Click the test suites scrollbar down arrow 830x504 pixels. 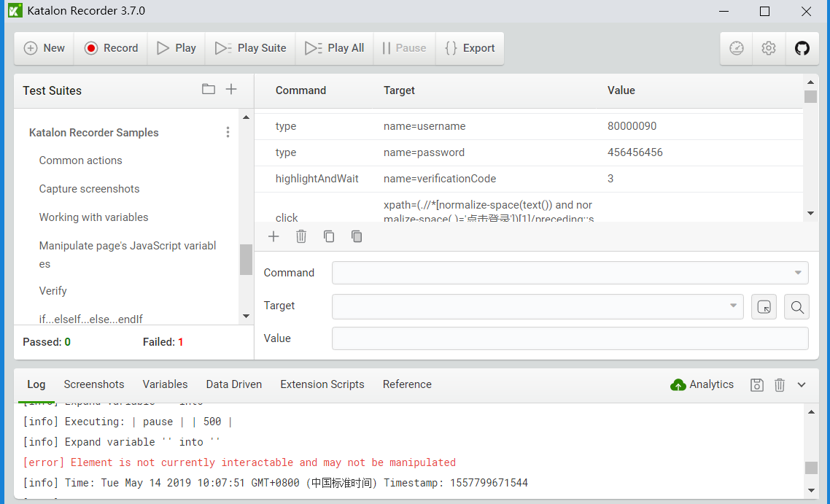[x=246, y=317]
